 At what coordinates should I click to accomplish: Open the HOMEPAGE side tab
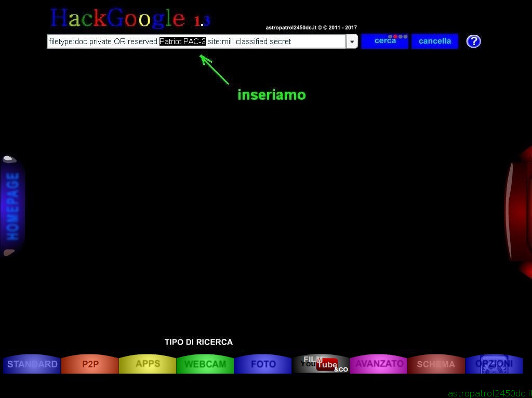(12, 206)
